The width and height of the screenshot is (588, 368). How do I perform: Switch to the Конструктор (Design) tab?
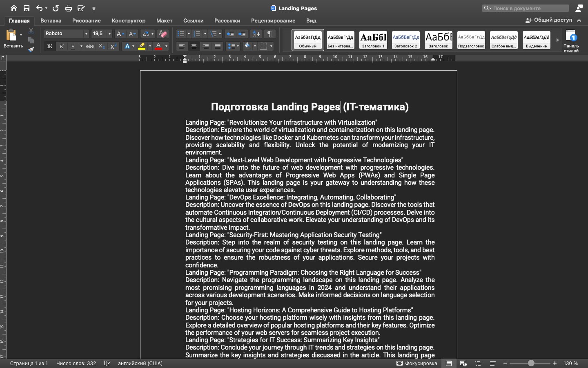(129, 20)
